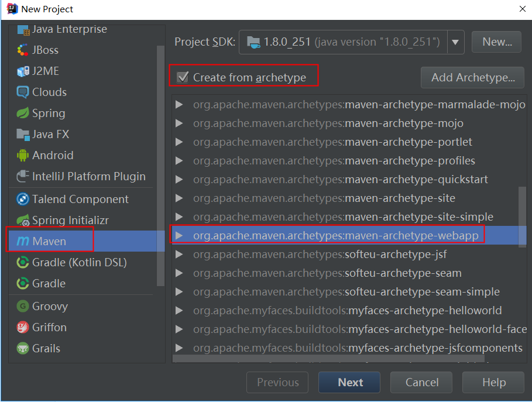
Task: Click the IntelliJ IDEA title bar logo
Action: pyautogui.click(x=12, y=9)
